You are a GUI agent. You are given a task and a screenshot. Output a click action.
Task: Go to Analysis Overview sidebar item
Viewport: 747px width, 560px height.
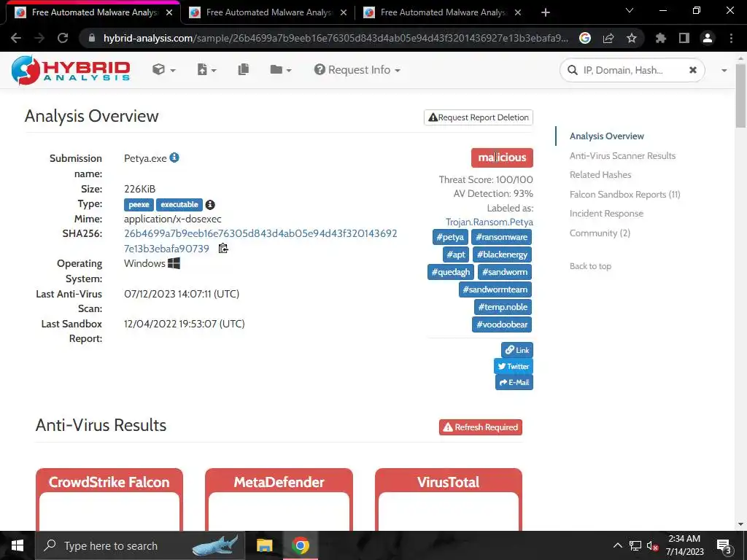click(606, 136)
